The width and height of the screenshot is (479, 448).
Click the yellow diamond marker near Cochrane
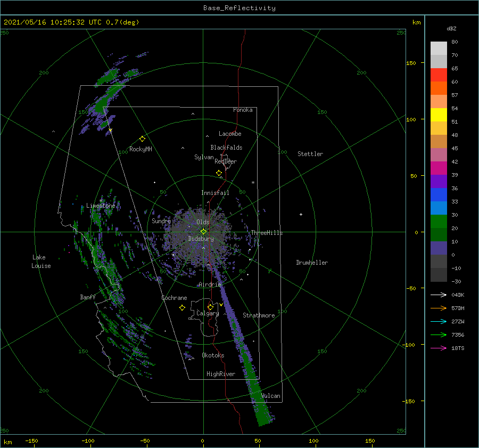pyautogui.click(x=182, y=308)
